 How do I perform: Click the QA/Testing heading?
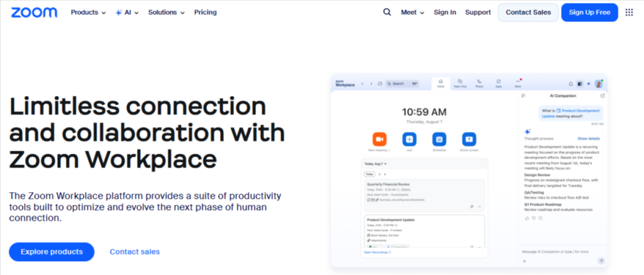pos(534,191)
